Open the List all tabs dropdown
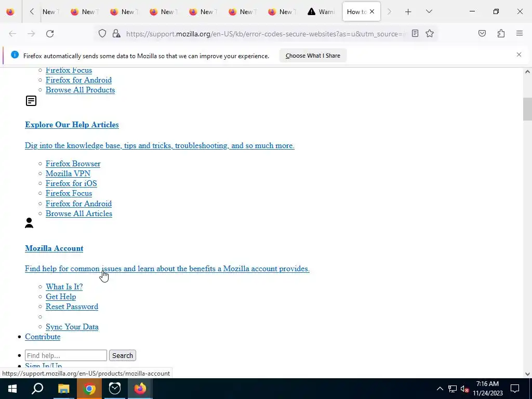Viewport: 532px width, 399px height. click(x=429, y=11)
